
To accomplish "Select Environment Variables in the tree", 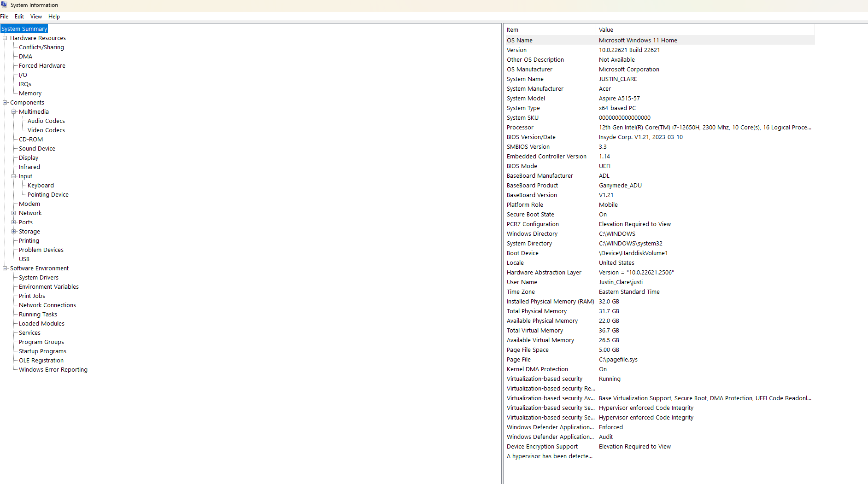I will pyautogui.click(x=49, y=287).
